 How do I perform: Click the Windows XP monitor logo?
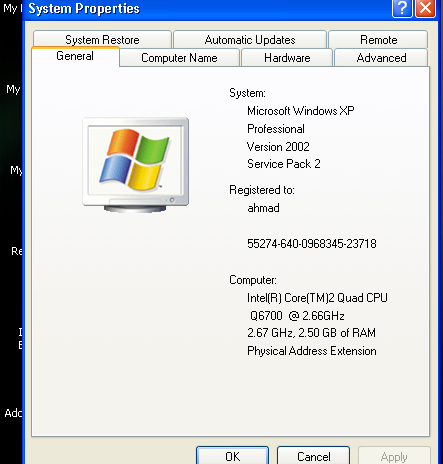click(136, 165)
